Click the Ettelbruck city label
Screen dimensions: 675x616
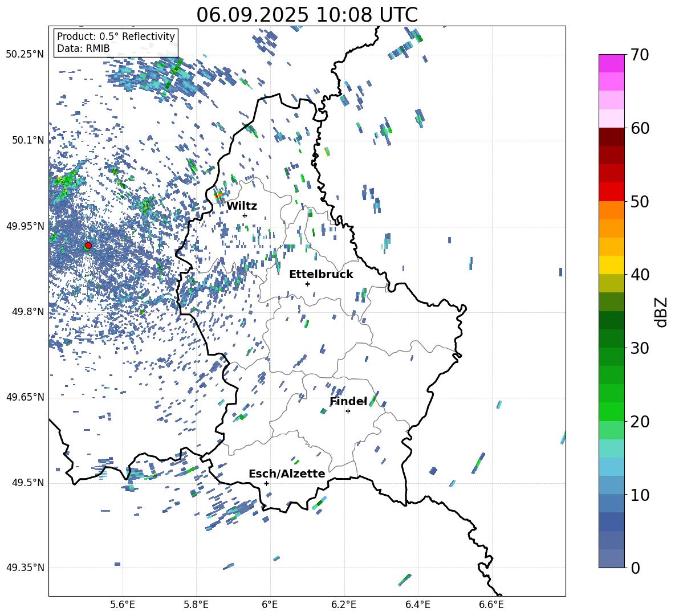click(321, 275)
